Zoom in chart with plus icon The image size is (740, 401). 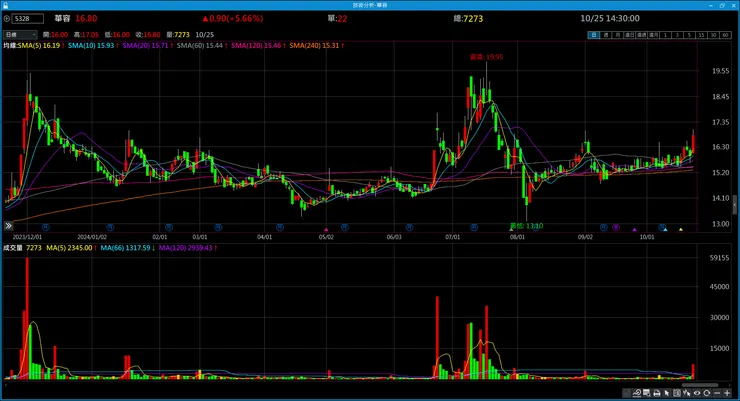tap(727, 393)
